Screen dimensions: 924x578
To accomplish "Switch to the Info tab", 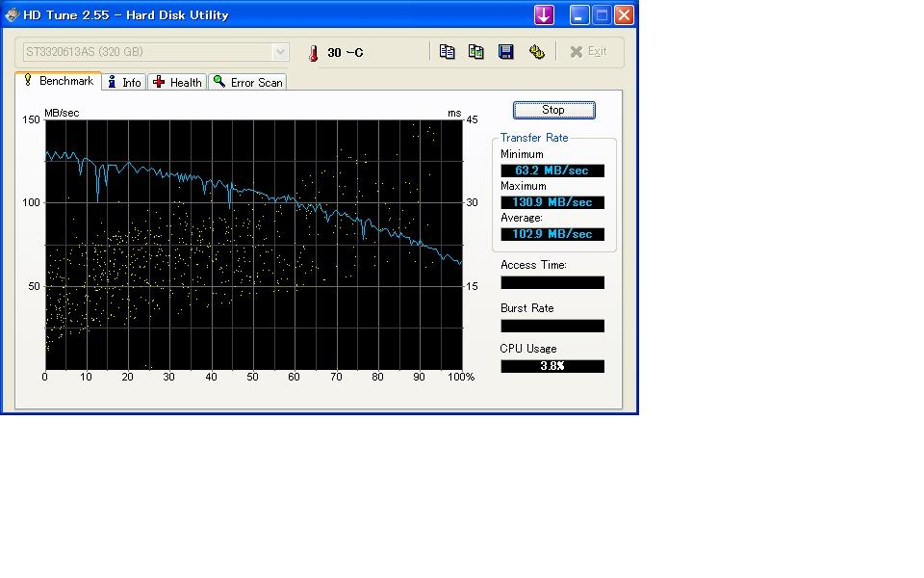I will (x=124, y=82).
